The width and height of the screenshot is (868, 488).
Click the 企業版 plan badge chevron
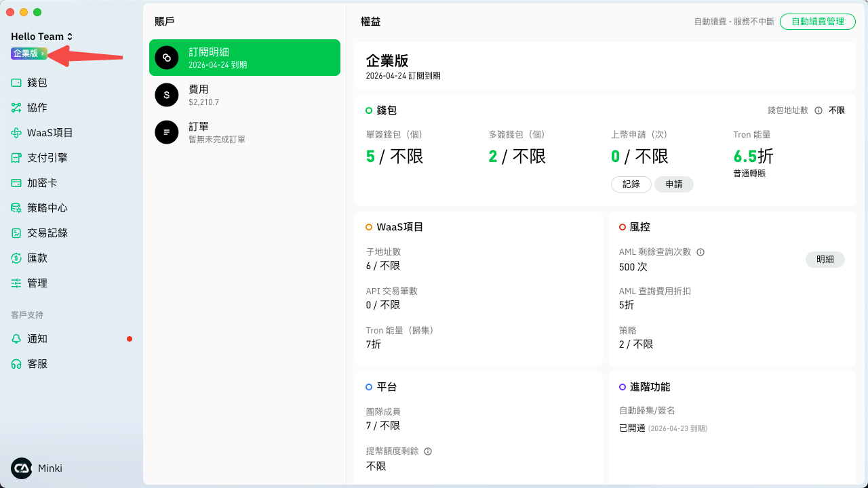[x=43, y=54]
